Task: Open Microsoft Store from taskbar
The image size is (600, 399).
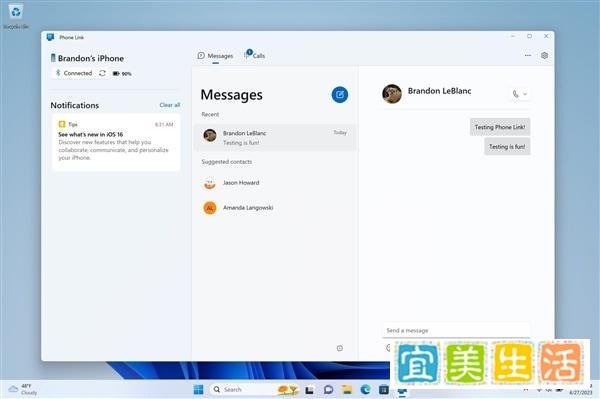Action: coord(384,389)
